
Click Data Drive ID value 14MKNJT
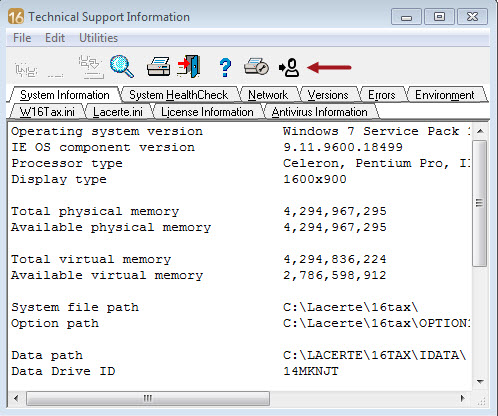click(x=311, y=371)
